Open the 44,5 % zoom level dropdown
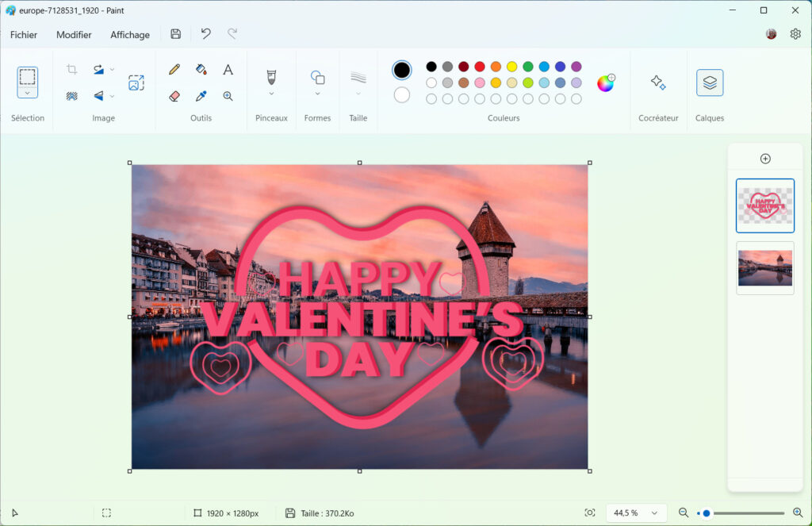This screenshot has height=526, width=812. pos(635,513)
